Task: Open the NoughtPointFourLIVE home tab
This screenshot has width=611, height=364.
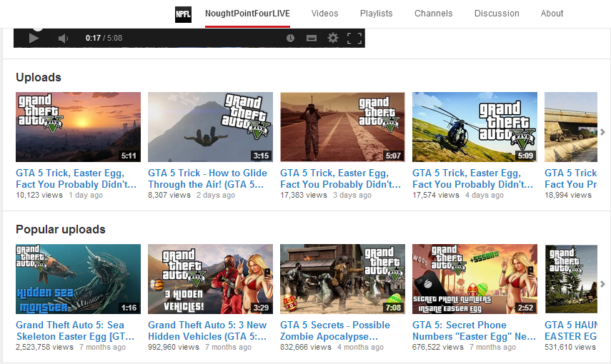Action: tap(247, 14)
